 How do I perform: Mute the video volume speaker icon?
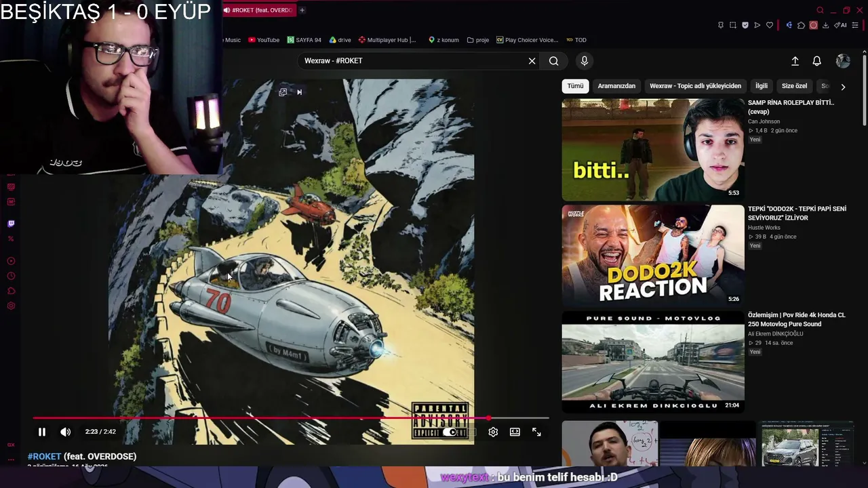pyautogui.click(x=65, y=432)
